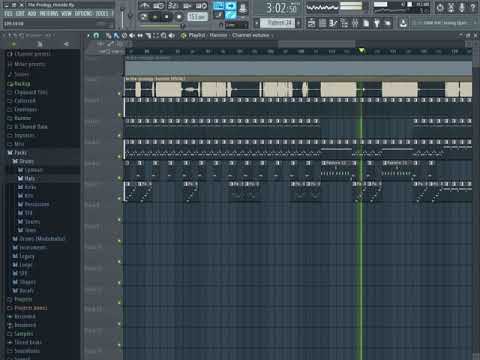Open the Piano roll icon
This screenshot has height=360, width=480.
coord(333,23)
